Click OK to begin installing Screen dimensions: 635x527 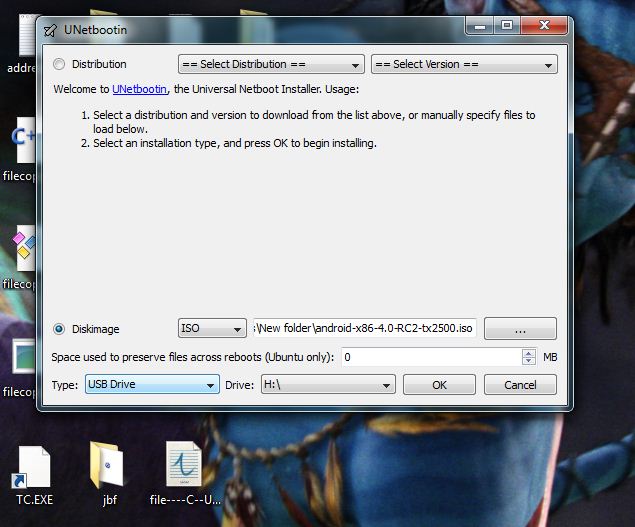(x=439, y=384)
